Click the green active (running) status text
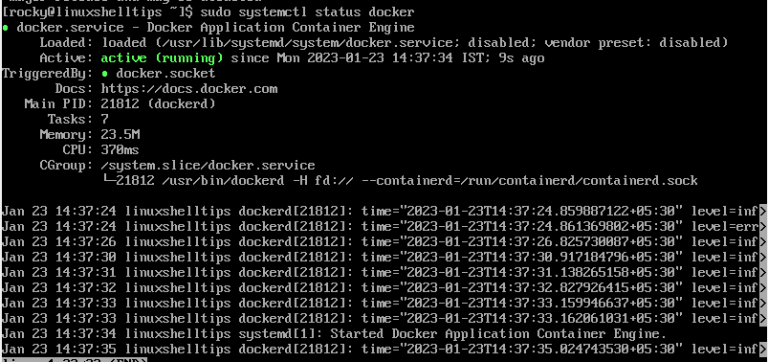The image size is (768, 362). [x=162, y=58]
